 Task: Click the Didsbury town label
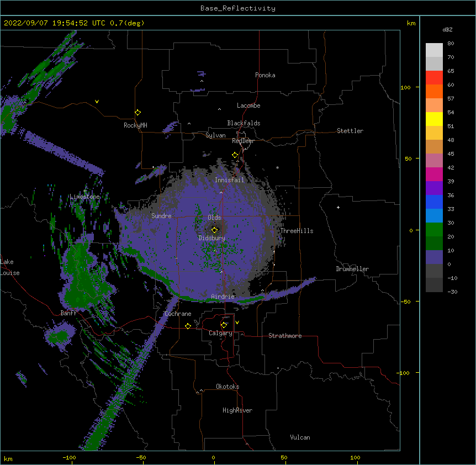[211, 238]
